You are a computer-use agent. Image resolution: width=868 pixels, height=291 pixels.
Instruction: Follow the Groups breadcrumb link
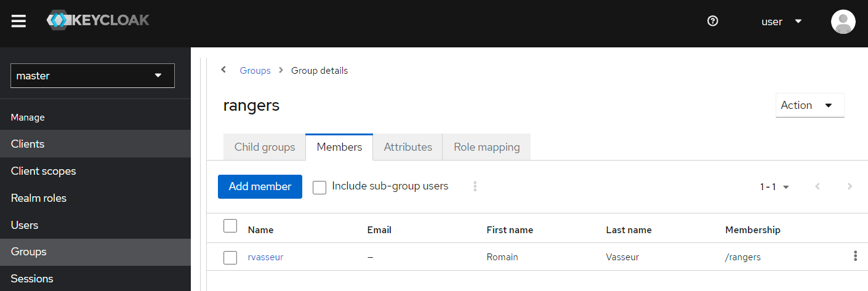click(x=255, y=71)
